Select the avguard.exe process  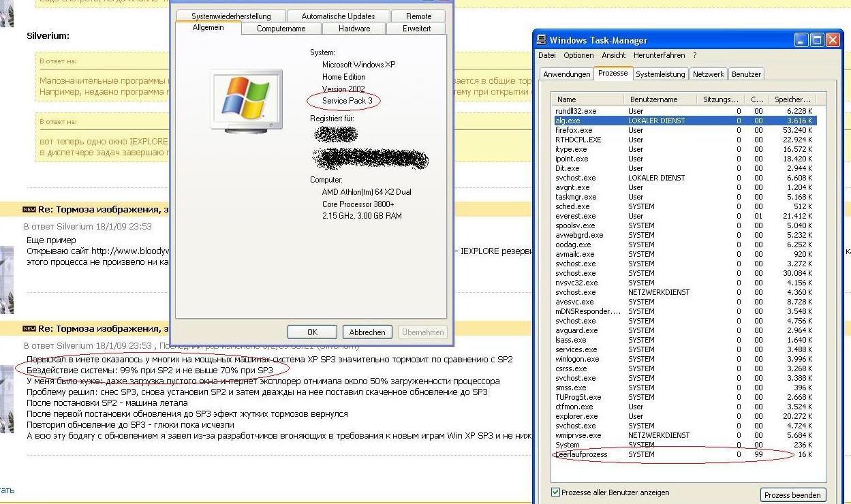click(x=684, y=330)
